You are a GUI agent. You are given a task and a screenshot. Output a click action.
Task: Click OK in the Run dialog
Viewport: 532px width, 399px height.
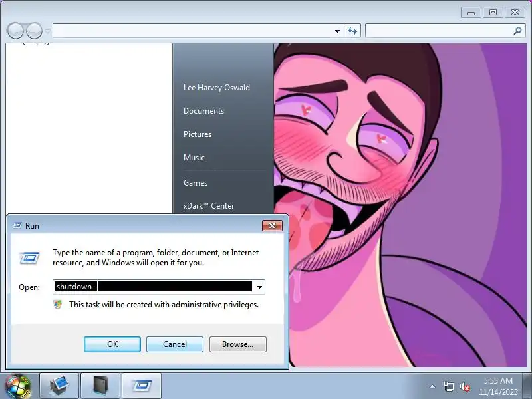[x=112, y=344]
